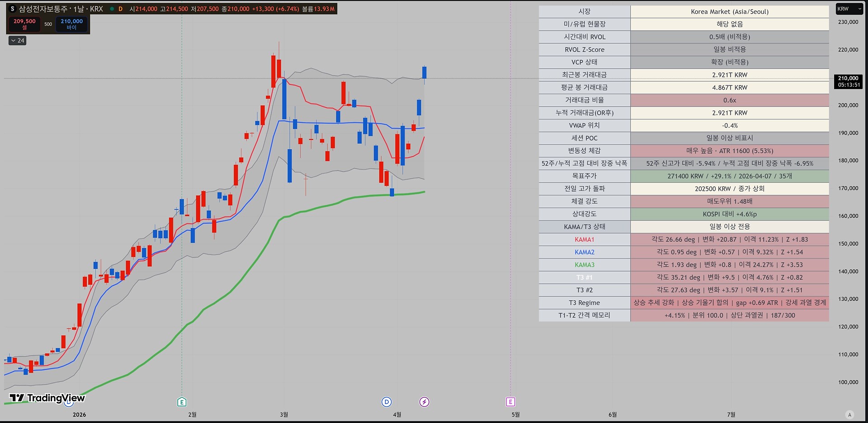This screenshot has height=423, width=868.
Task: Click the '시간대비 RVOL' label cell
Action: [585, 37]
